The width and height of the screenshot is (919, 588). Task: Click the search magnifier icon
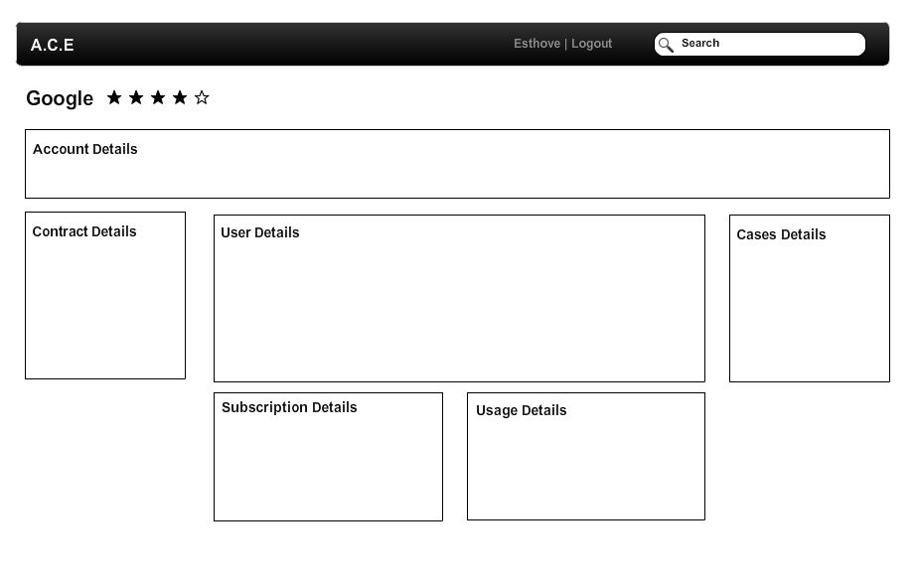[x=666, y=45]
